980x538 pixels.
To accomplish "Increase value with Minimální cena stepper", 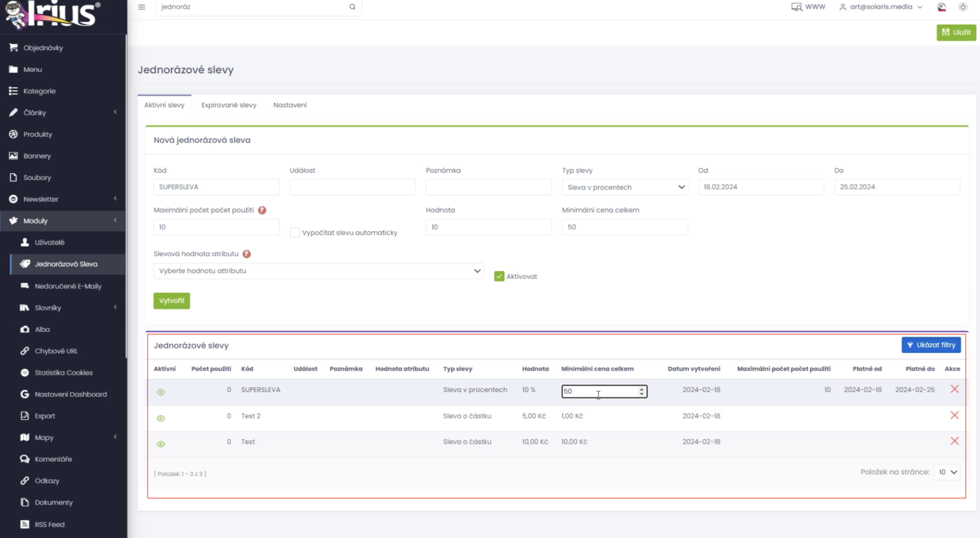I will click(642, 389).
